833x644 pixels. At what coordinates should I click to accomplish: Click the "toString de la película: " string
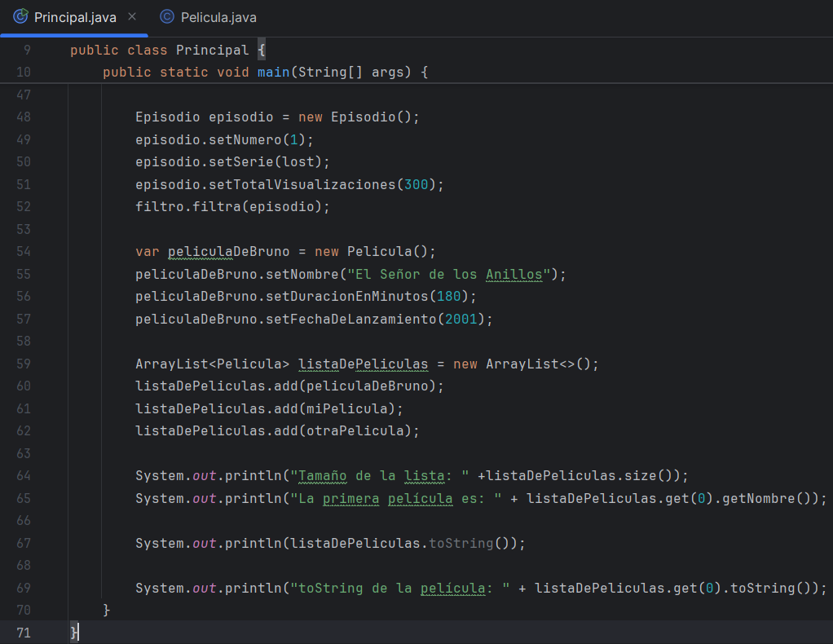[x=399, y=589]
